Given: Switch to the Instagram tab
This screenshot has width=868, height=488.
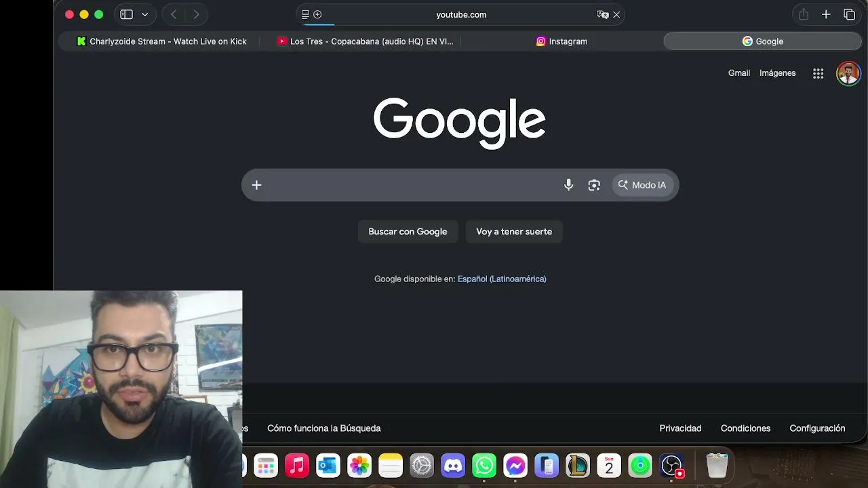Looking at the screenshot, I should pos(561,41).
